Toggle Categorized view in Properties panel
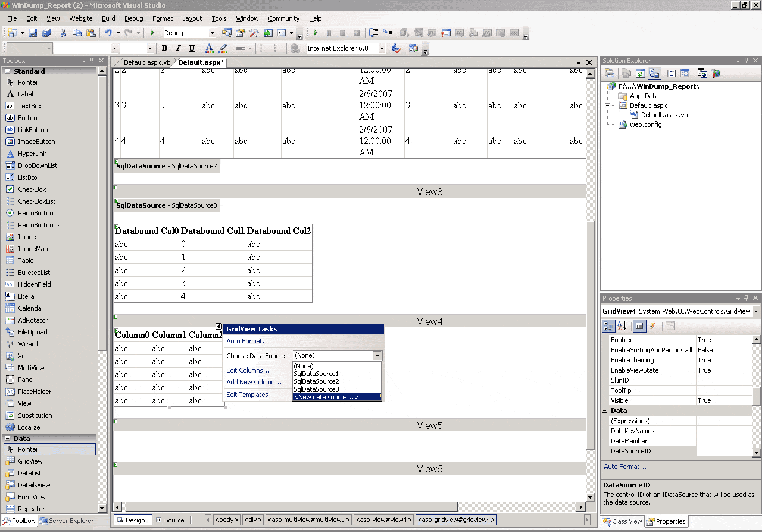762x532 pixels. coord(608,326)
